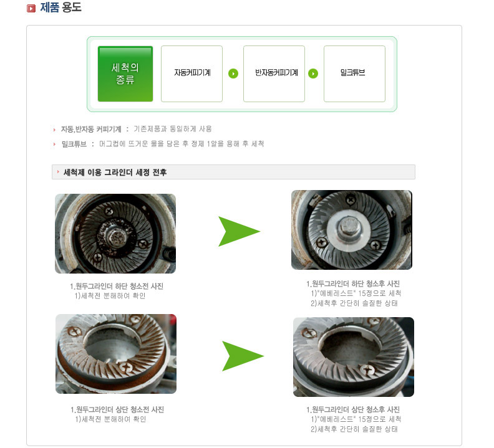Select the green 세척의 종류 box

pos(125,74)
